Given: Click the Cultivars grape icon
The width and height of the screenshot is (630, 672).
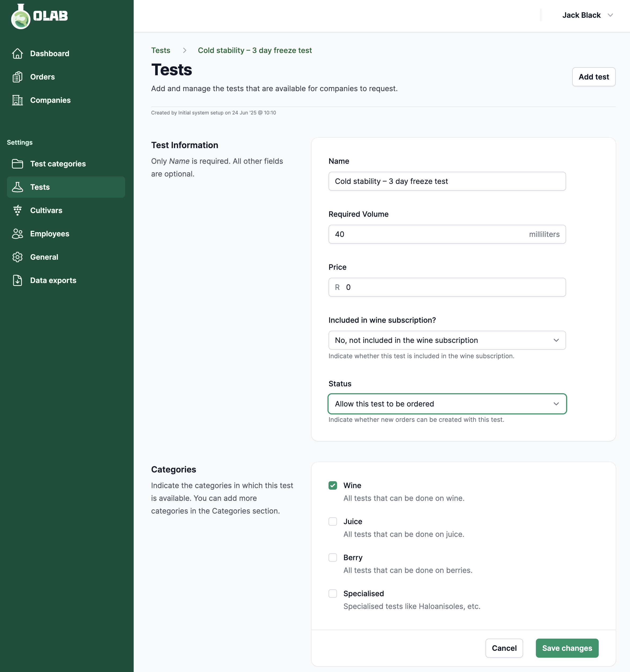Looking at the screenshot, I should (17, 210).
